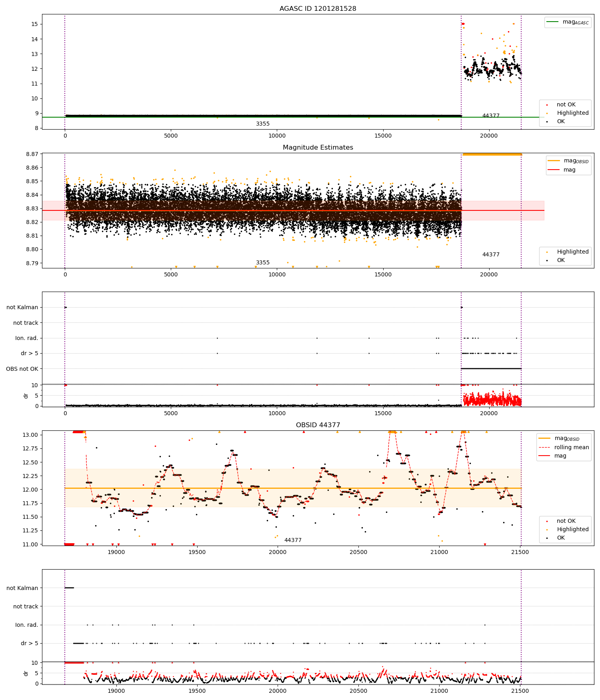Click the y-axis tick label '8.85'
This screenshot has width=600, height=700.
point(32,181)
